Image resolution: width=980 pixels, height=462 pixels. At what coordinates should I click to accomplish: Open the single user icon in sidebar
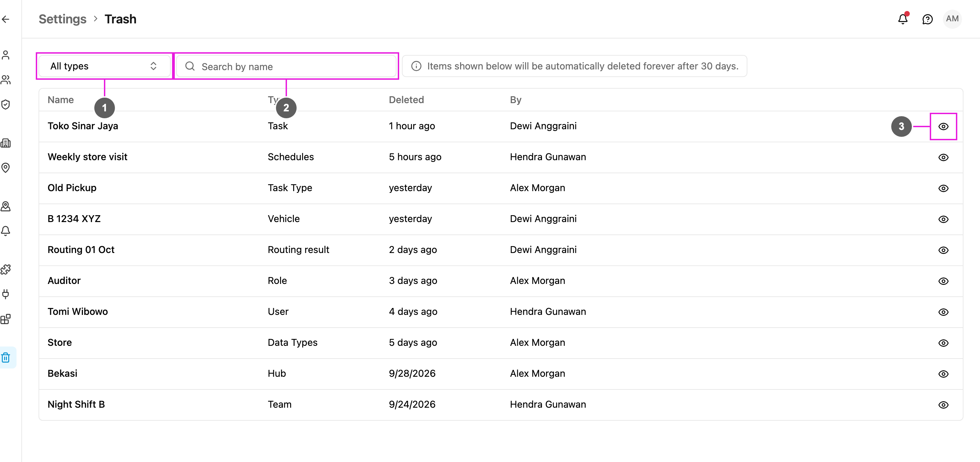[x=6, y=55]
